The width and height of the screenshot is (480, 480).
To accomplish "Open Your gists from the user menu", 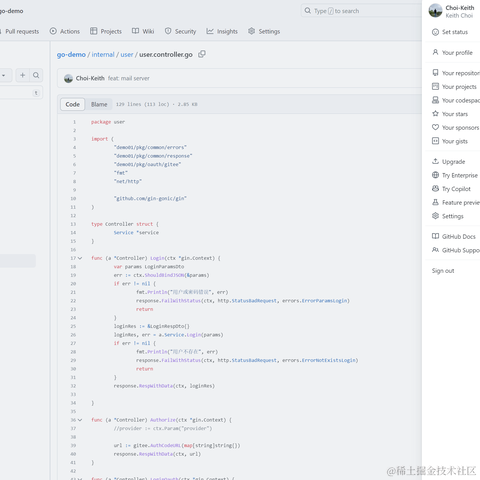I will [x=455, y=141].
